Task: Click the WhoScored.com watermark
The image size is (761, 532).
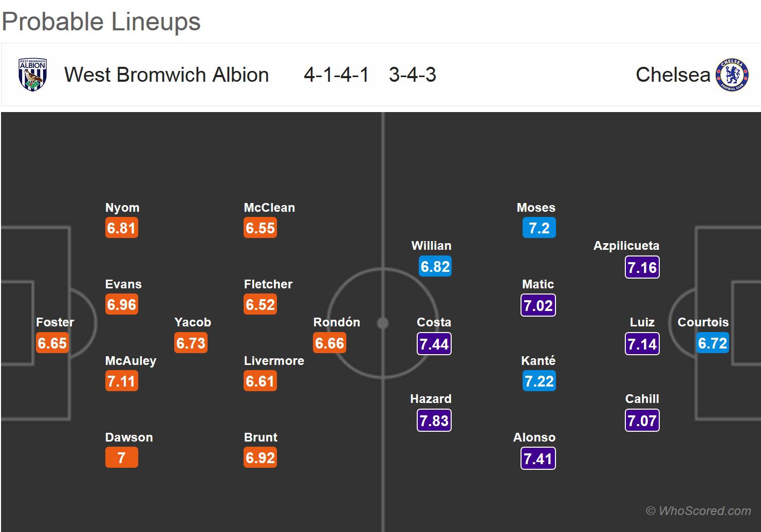Action: pos(698,510)
